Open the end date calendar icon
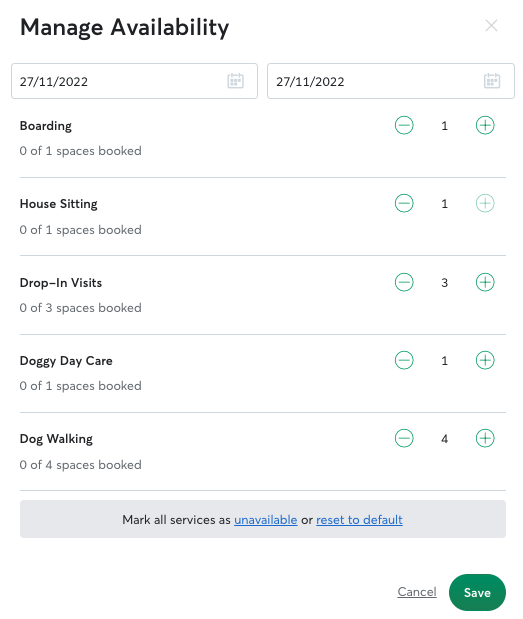523x619 pixels. [492, 81]
